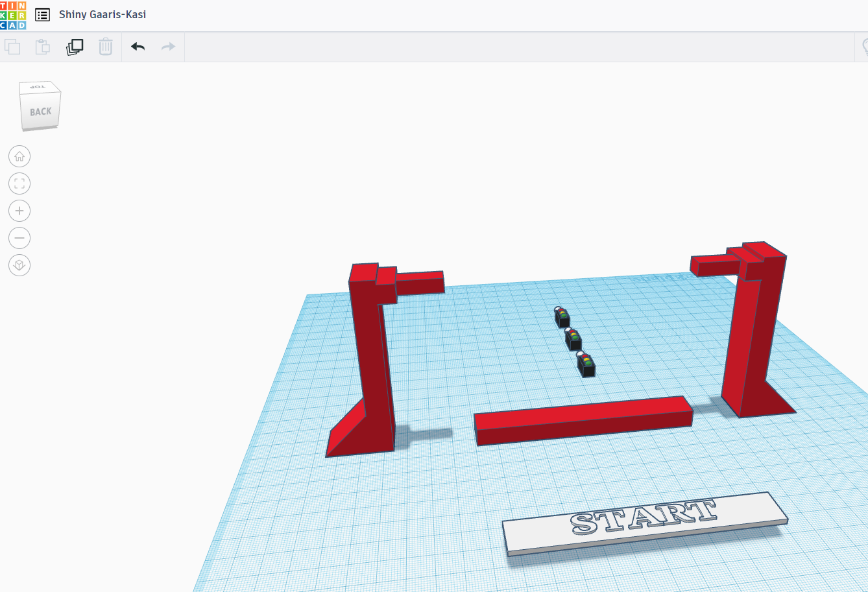
Task: Undo the last action
Action: (138, 47)
